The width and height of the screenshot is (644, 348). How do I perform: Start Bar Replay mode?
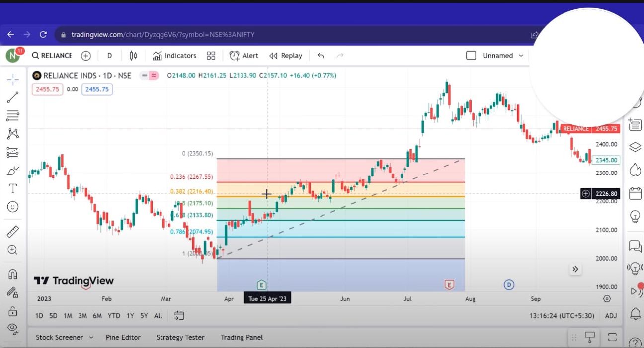coord(286,56)
